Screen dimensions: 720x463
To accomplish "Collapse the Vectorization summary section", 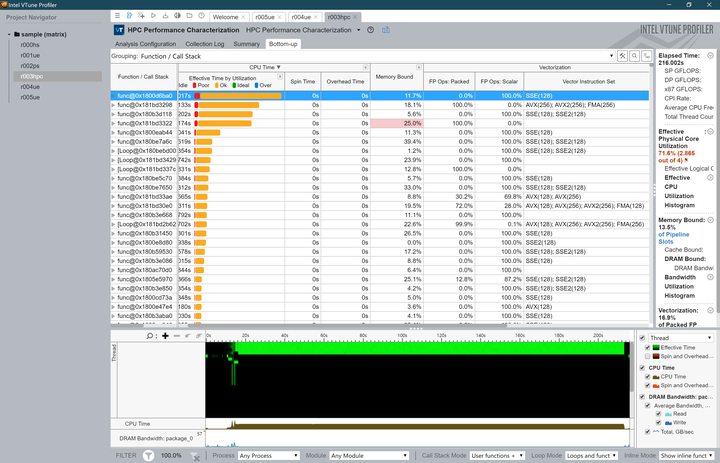I will coord(710,311).
